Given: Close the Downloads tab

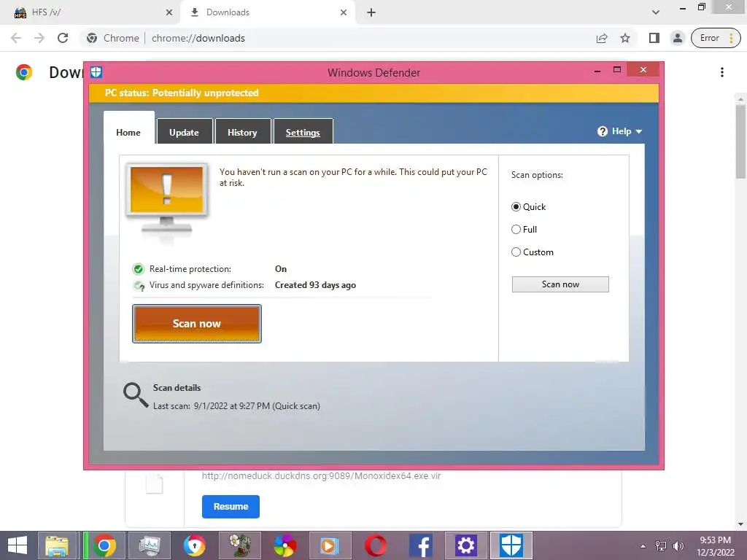Looking at the screenshot, I should [x=344, y=12].
